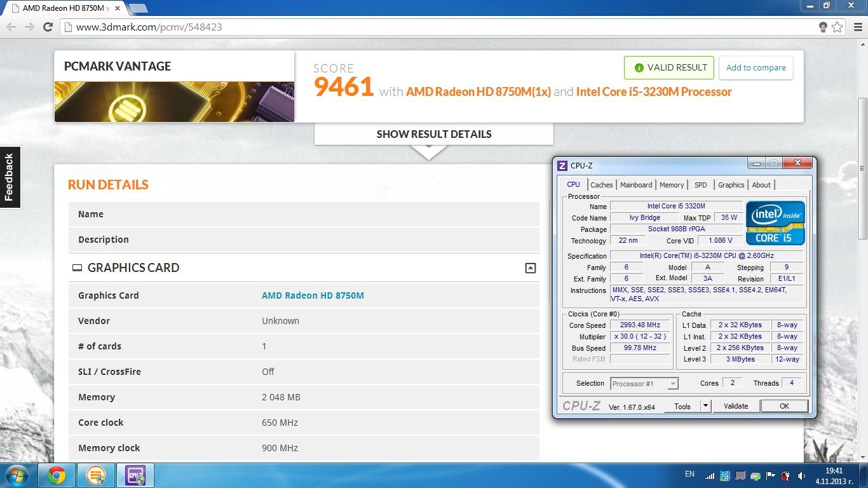Click the Memory clock value 900 MHz
The height and width of the screenshot is (488, 868).
[x=280, y=448]
